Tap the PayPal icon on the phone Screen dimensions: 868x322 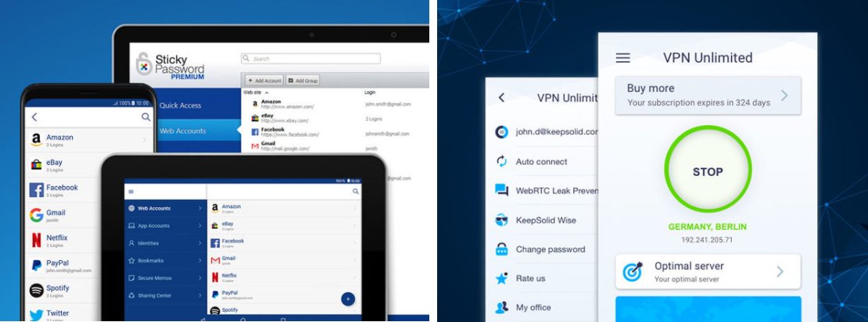pyautogui.click(x=37, y=265)
